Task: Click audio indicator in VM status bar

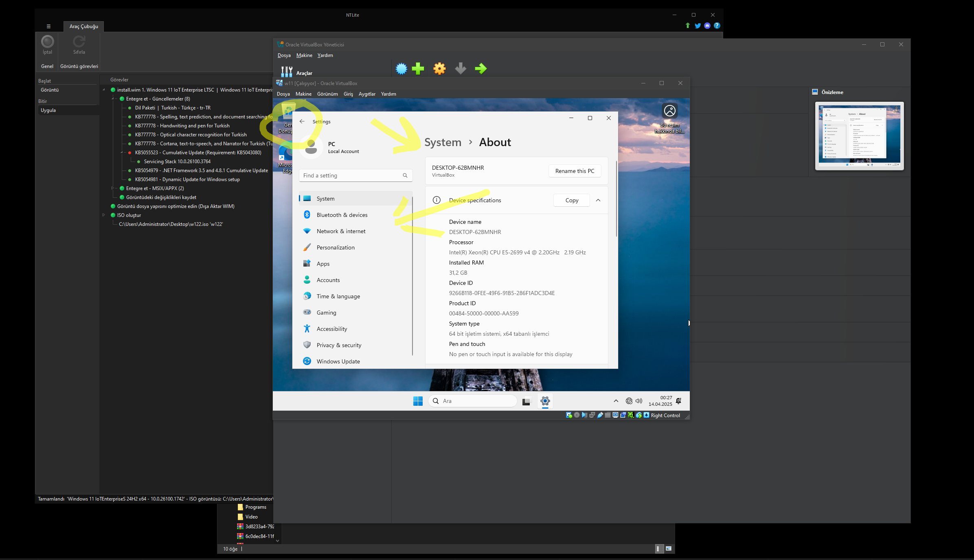Action: pyautogui.click(x=584, y=415)
